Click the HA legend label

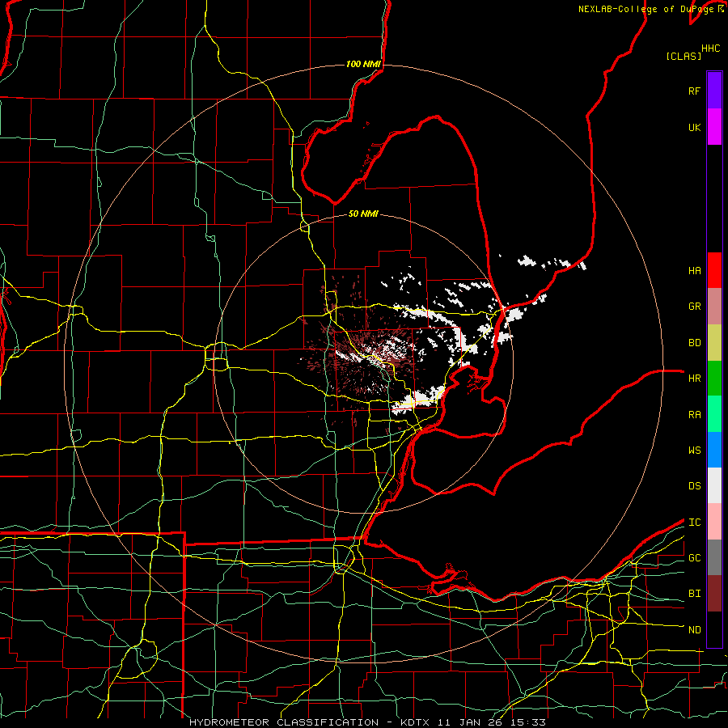point(695,270)
